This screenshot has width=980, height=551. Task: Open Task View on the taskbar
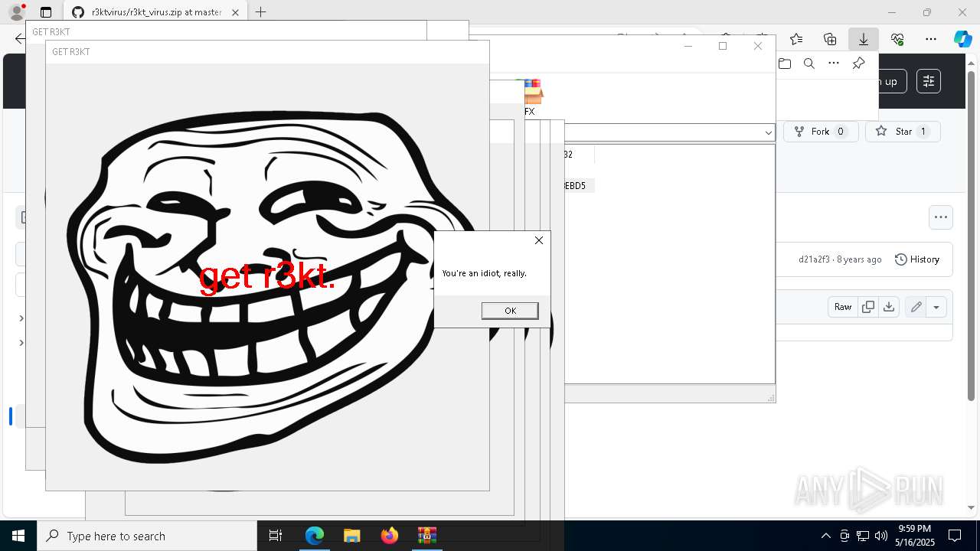point(276,536)
